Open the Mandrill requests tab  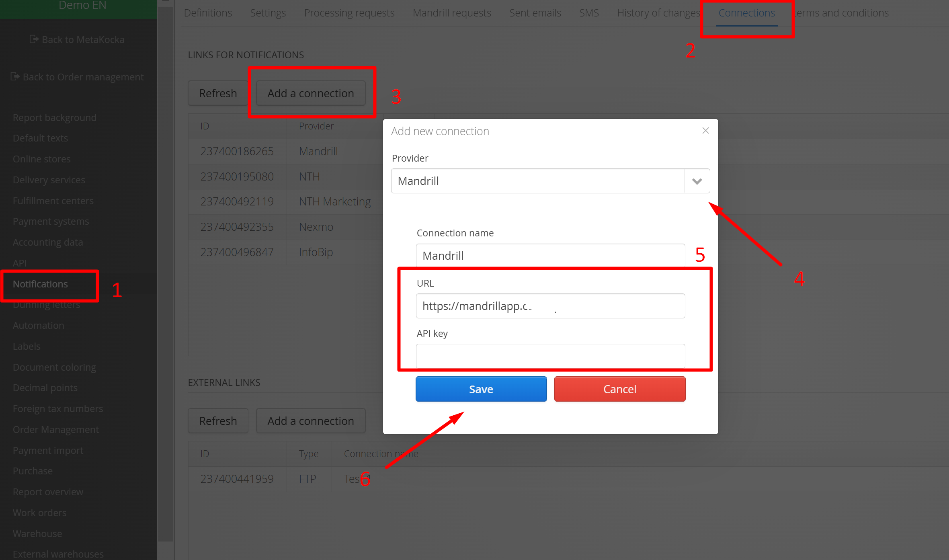(452, 13)
